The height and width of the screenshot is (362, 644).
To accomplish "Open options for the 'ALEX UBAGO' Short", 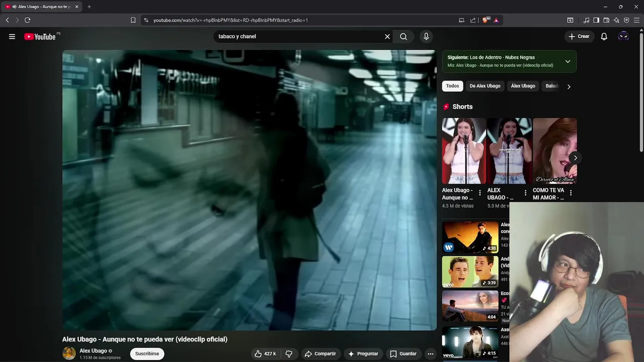I will pyautogui.click(x=525, y=193).
